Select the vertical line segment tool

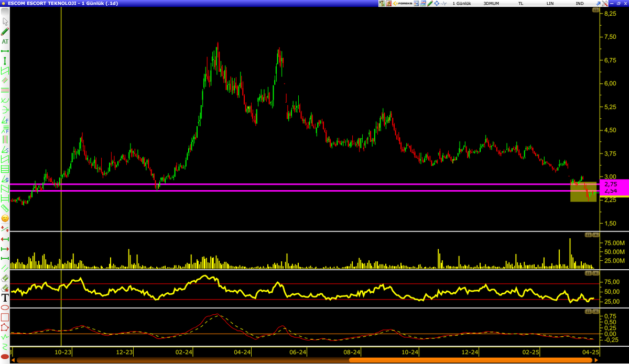pyautogui.click(x=5, y=60)
